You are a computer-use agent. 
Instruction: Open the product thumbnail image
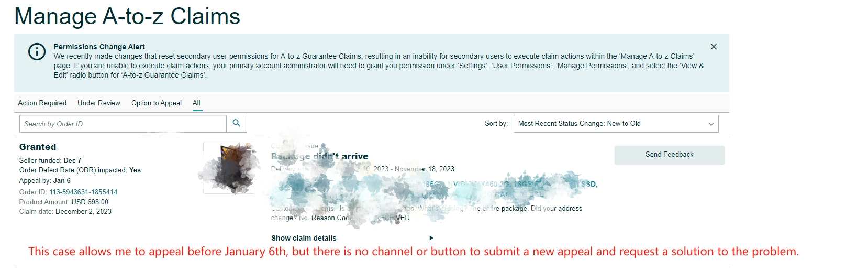[x=229, y=168]
